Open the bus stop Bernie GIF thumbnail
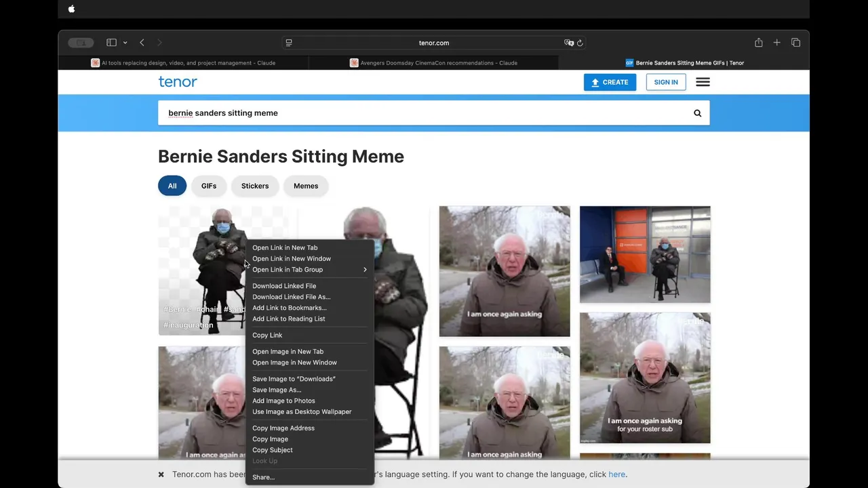 [645, 255]
